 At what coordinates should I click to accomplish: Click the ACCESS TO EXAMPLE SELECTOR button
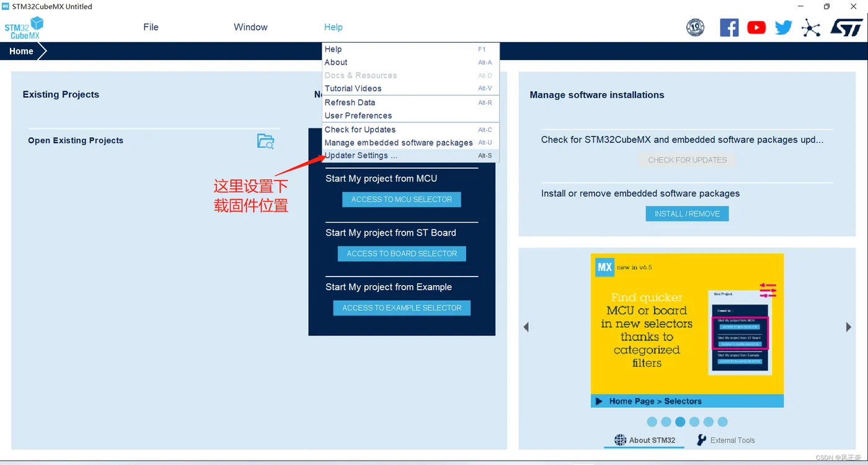point(402,308)
